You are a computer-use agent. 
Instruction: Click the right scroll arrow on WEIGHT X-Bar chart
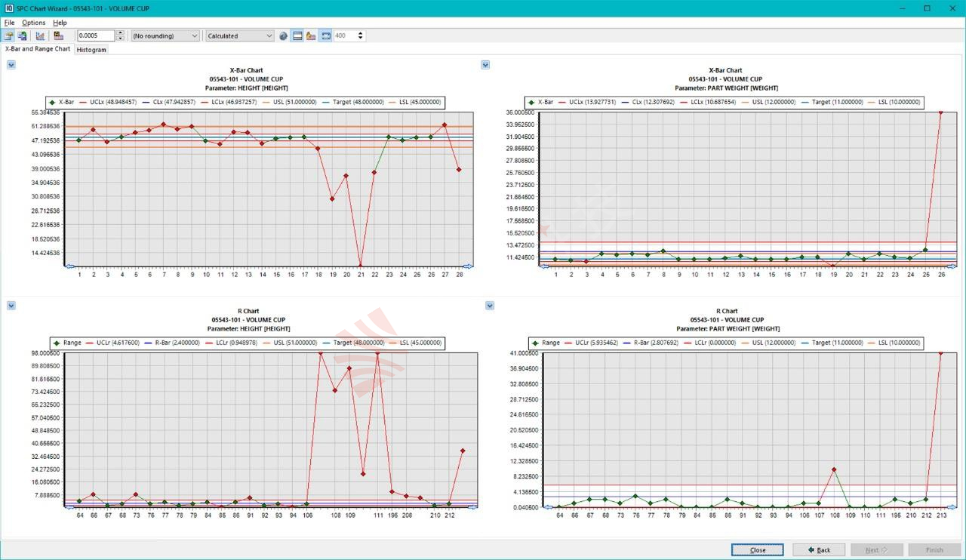pyautogui.click(x=951, y=266)
